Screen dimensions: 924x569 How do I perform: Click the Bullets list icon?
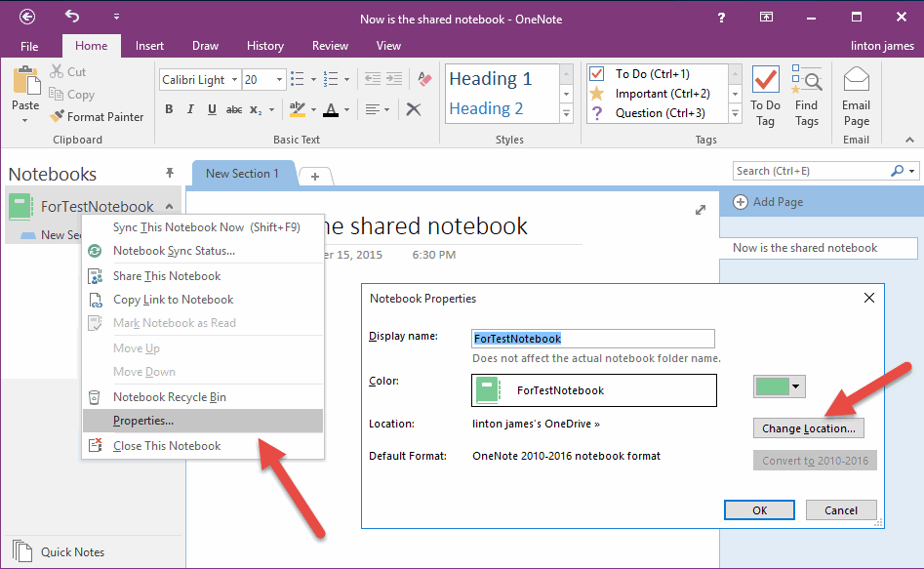[297, 79]
